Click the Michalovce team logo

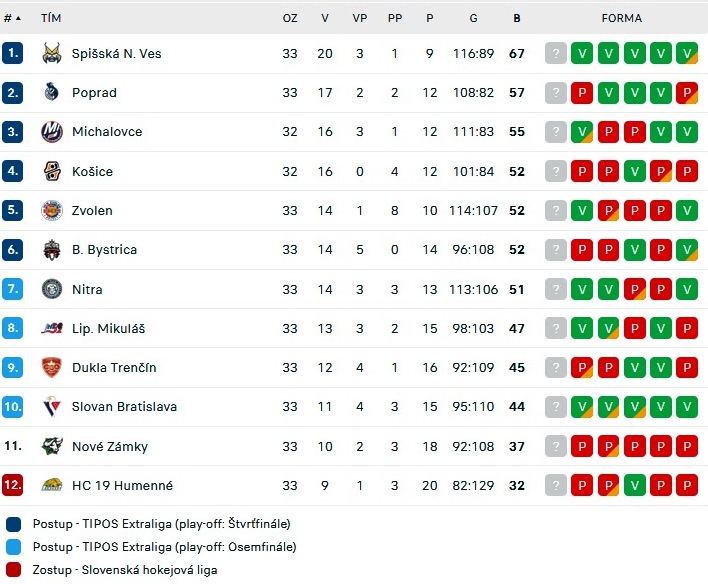[x=51, y=131]
